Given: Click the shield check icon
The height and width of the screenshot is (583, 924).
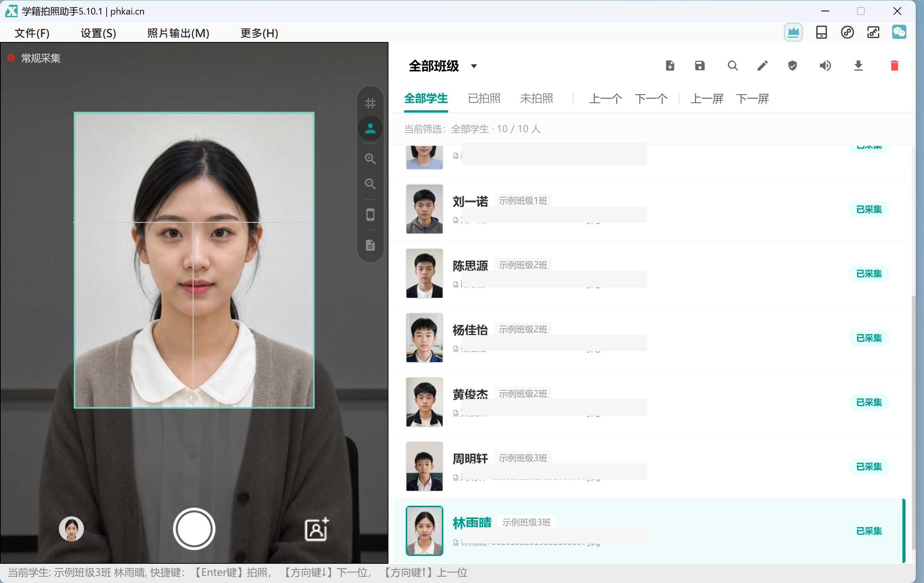Looking at the screenshot, I should click(x=793, y=66).
